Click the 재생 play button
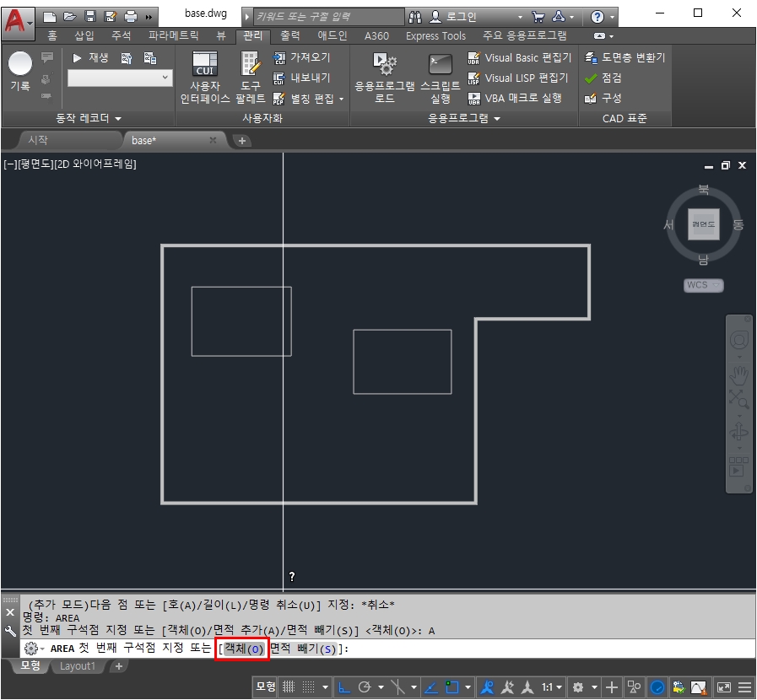The width and height of the screenshot is (757, 700). (x=90, y=58)
